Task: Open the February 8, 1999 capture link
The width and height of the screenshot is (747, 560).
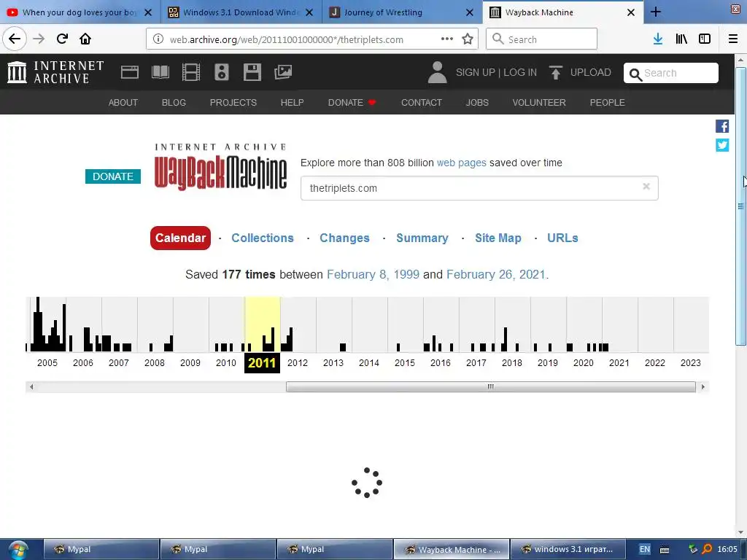Action: point(373,274)
